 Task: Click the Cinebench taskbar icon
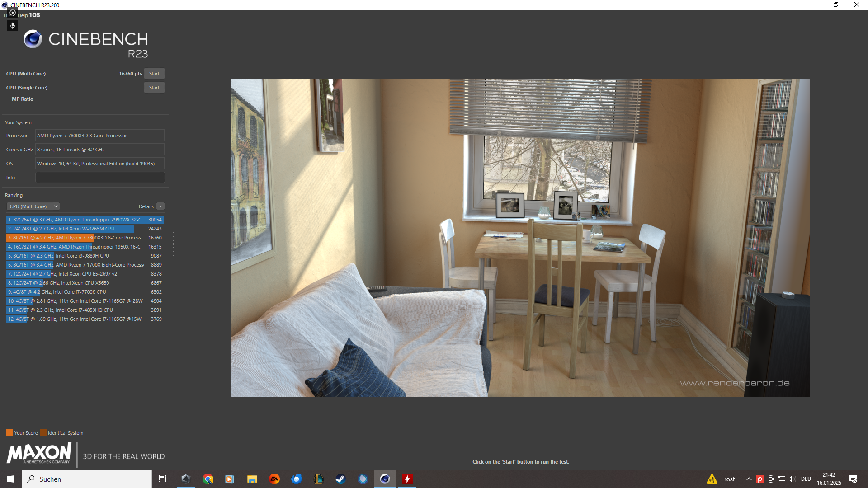385,479
